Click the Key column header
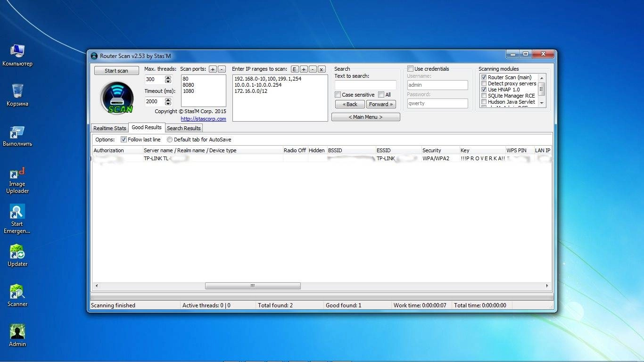The image size is (644, 362). pyautogui.click(x=482, y=150)
